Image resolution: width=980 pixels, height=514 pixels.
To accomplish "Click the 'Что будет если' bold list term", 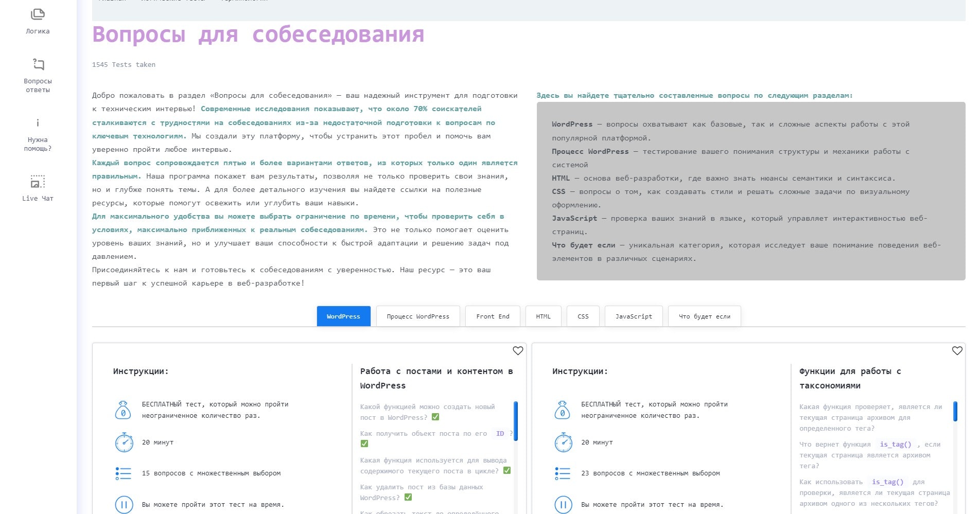I will pos(584,245).
